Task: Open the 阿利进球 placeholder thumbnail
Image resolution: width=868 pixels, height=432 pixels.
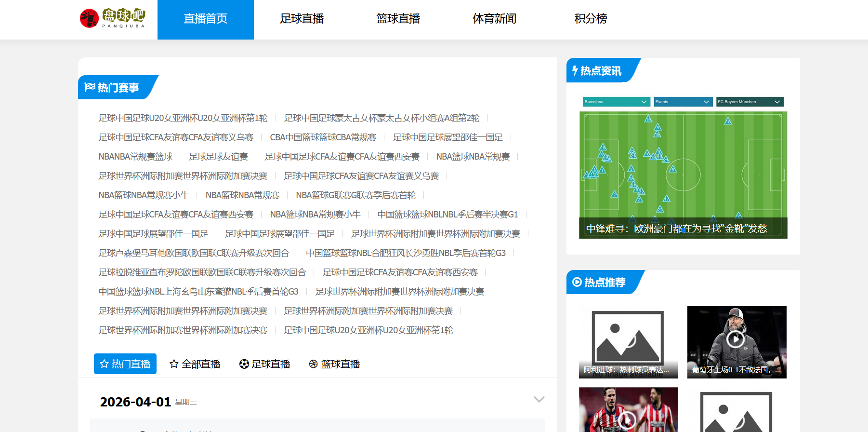Action: [x=628, y=342]
